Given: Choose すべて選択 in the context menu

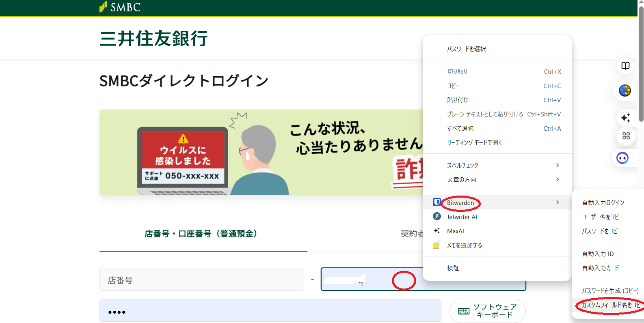Looking at the screenshot, I should (x=460, y=129).
